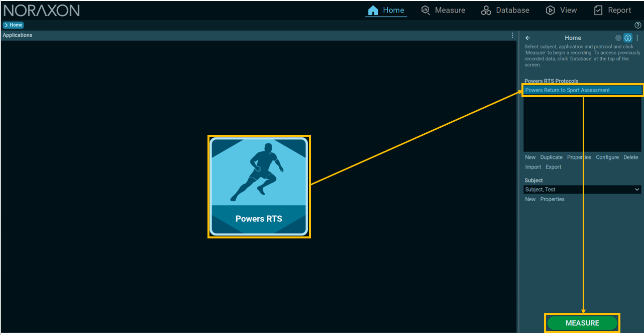Click the Home breadcrumb chip
644x335 pixels.
[13, 25]
